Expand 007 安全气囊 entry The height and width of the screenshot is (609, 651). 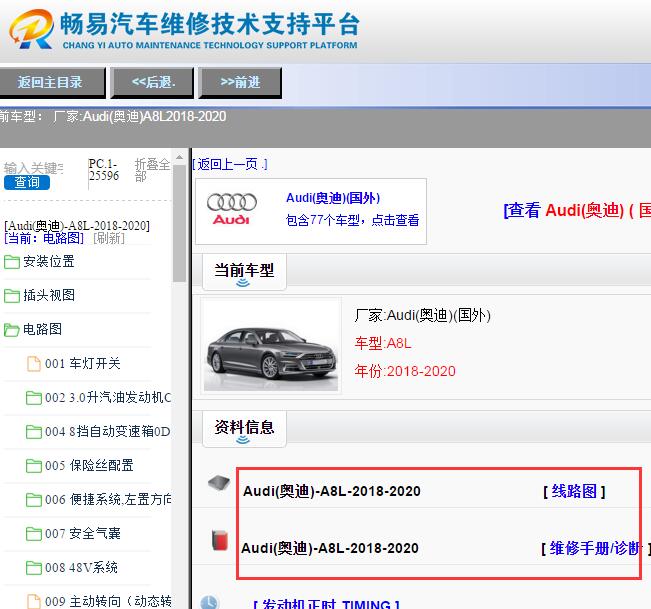pyautogui.click(x=83, y=534)
